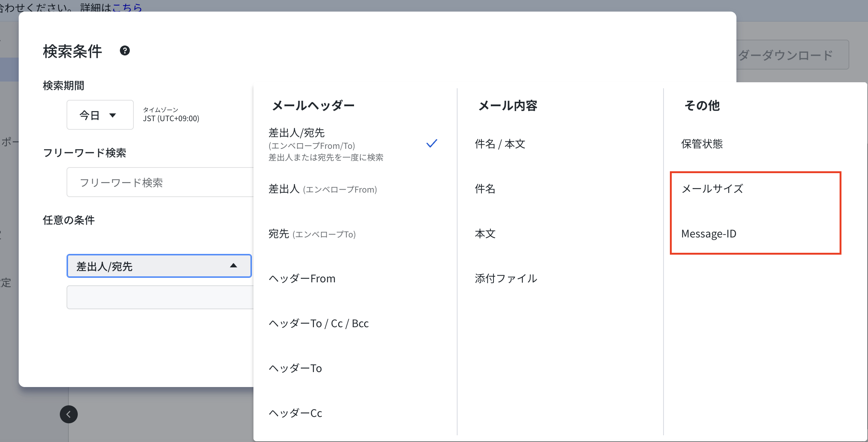
Task: Open the こちら details link
Action: click(x=127, y=7)
